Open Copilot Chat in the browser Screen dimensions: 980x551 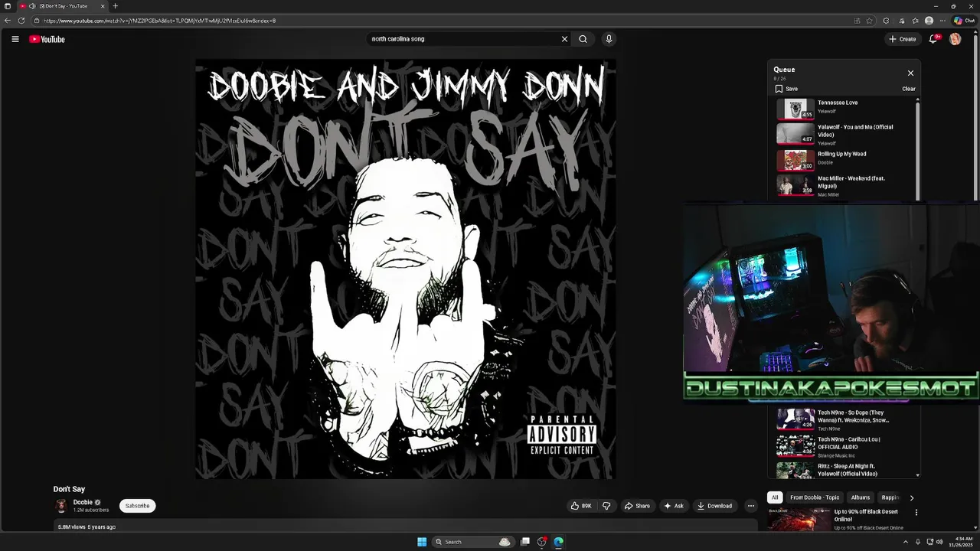tap(963, 21)
